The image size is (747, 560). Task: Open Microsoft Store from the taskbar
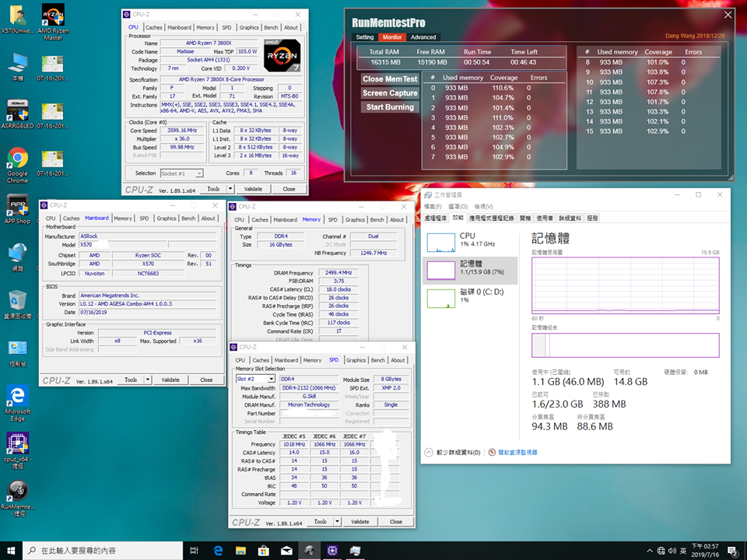pyautogui.click(x=264, y=551)
